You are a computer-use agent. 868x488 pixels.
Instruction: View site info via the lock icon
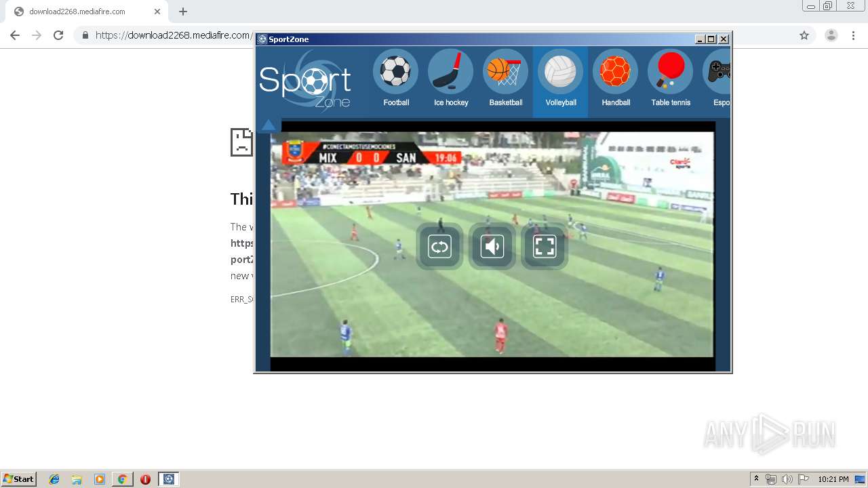pyautogui.click(x=85, y=35)
